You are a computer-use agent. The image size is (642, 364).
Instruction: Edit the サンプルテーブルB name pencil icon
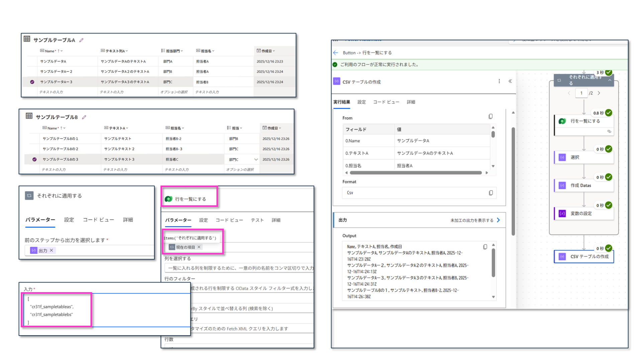click(84, 117)
